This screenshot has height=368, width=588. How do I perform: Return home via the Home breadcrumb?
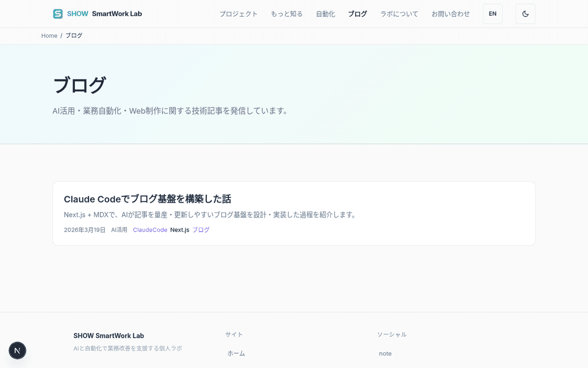tap(49, 35)
